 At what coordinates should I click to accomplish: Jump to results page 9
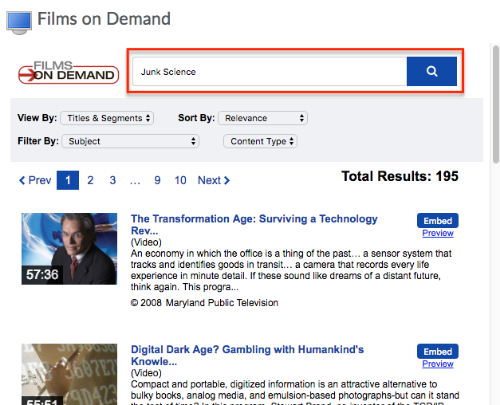157,180
